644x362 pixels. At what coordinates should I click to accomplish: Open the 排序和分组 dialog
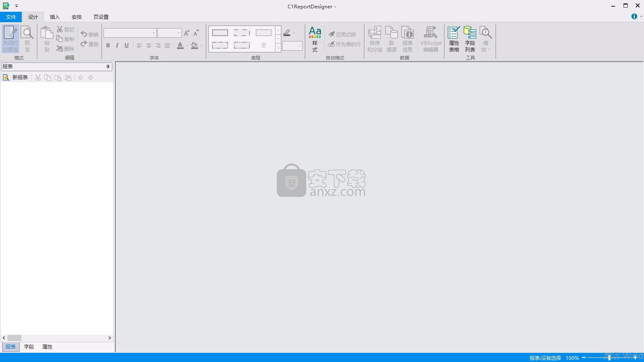click(x=375, y=39)
